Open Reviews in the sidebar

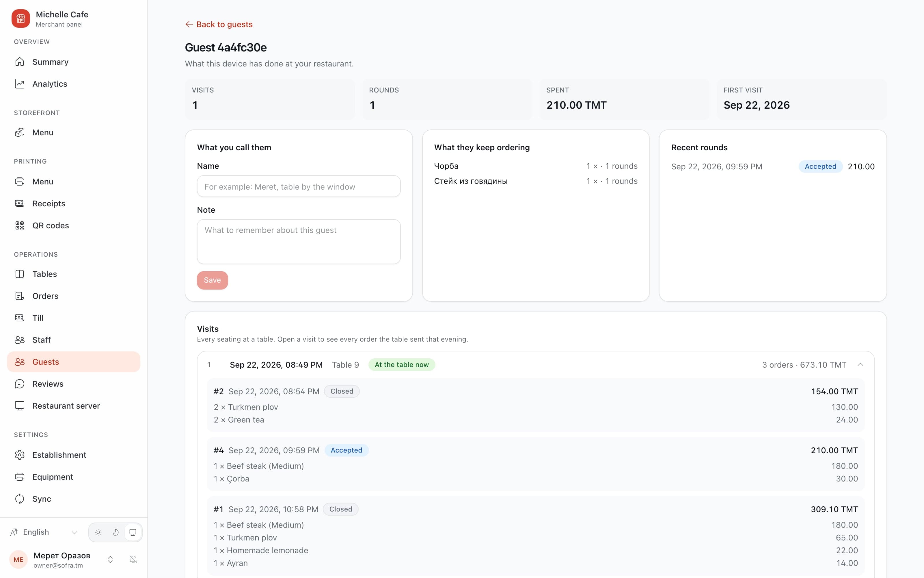(74, 384)
